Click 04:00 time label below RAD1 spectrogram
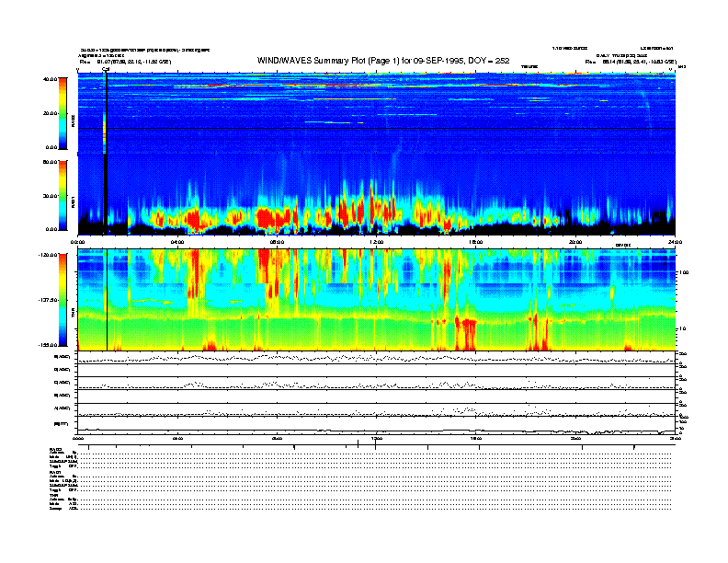 click(x=177, y=242)
